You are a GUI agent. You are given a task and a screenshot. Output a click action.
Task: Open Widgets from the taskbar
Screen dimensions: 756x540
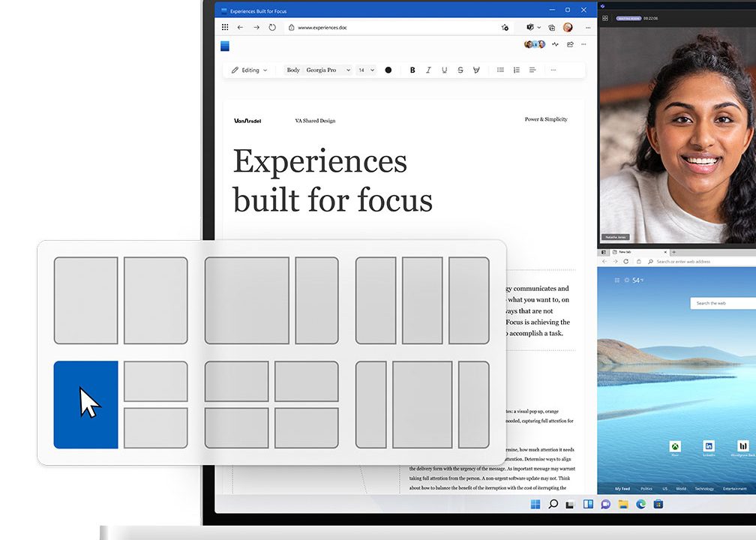tap(588, 504)
